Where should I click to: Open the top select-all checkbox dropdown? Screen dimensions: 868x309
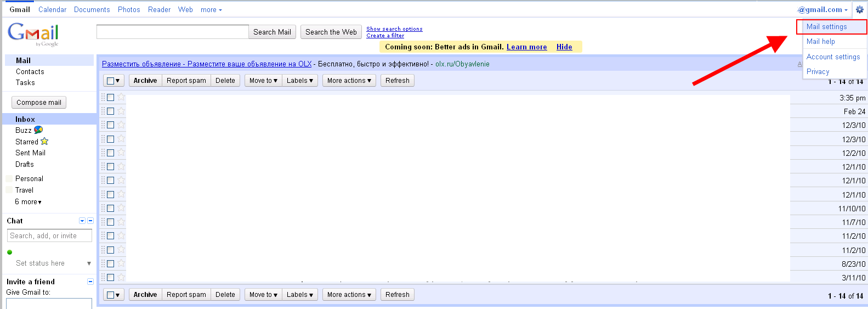pyautogui.click(x=114, y=81)
